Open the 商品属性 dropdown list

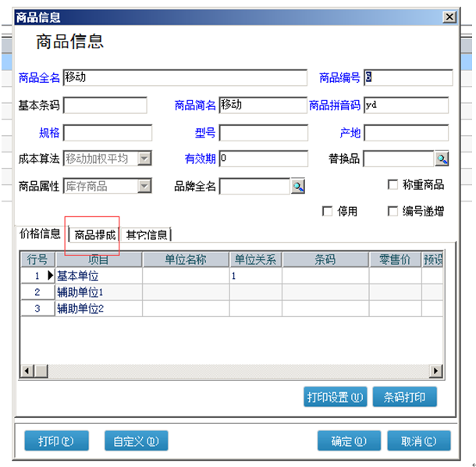144,186
